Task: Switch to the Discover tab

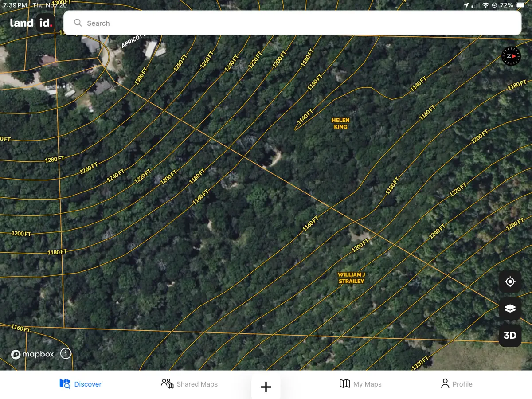Action: [x=81, y=384]
